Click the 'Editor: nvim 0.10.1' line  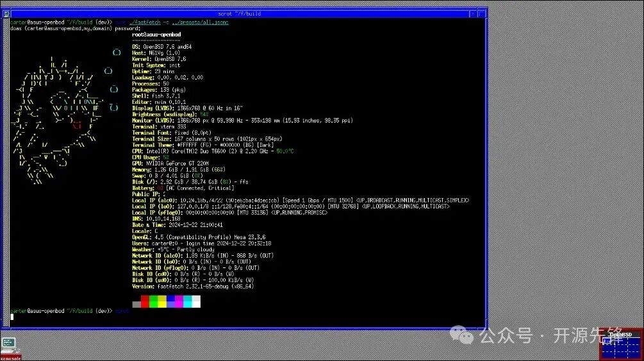tap(159, 102)
